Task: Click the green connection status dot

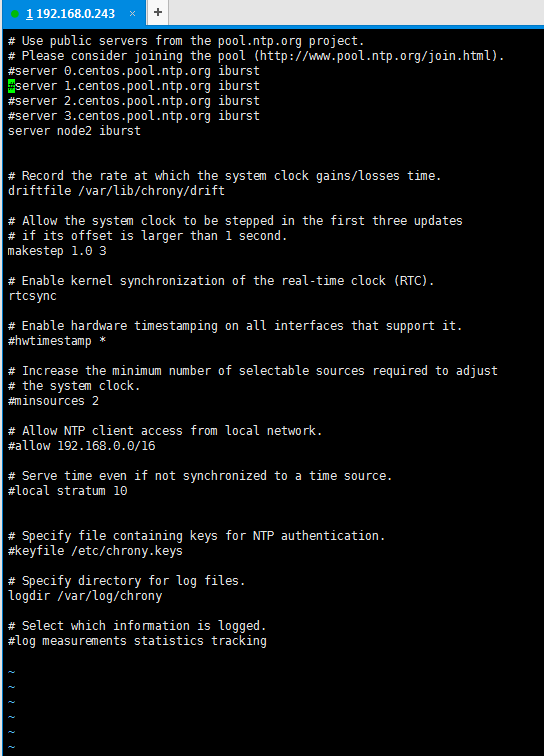Action: (x=14, y=14)
